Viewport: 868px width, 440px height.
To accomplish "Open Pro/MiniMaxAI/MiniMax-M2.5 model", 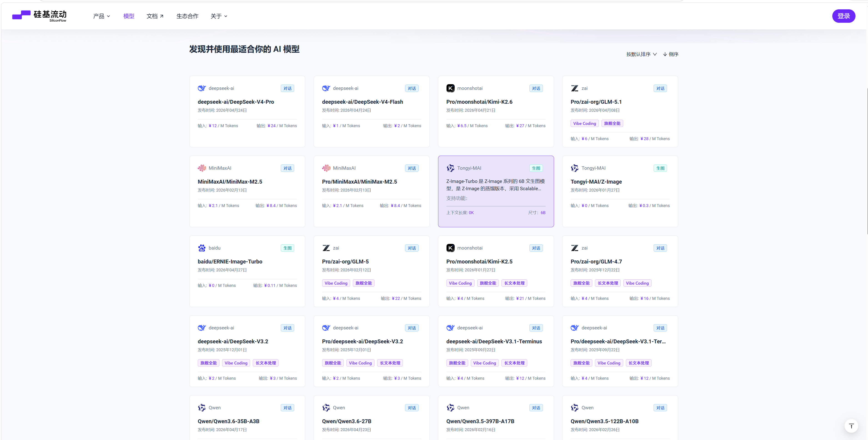I will tap(359, 182).
